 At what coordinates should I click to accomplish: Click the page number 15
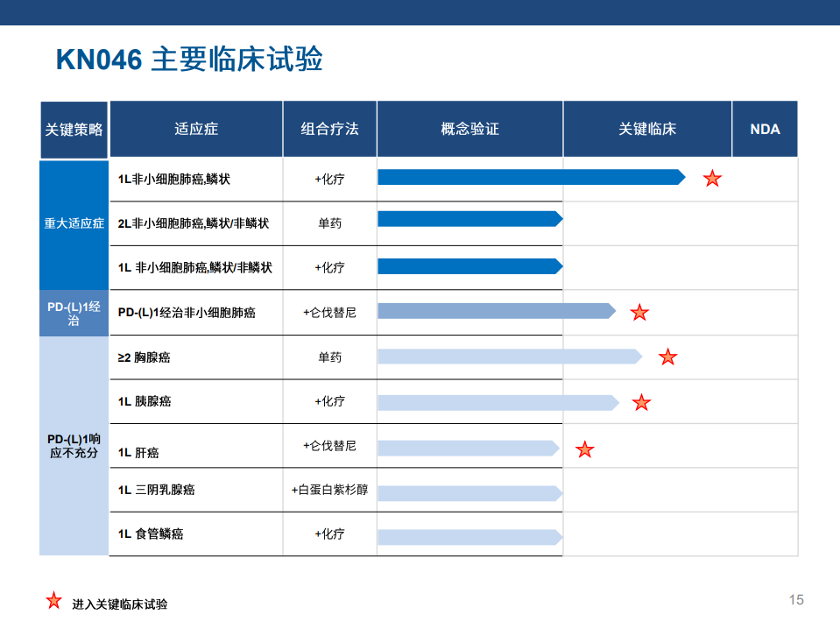pos(796,599)
